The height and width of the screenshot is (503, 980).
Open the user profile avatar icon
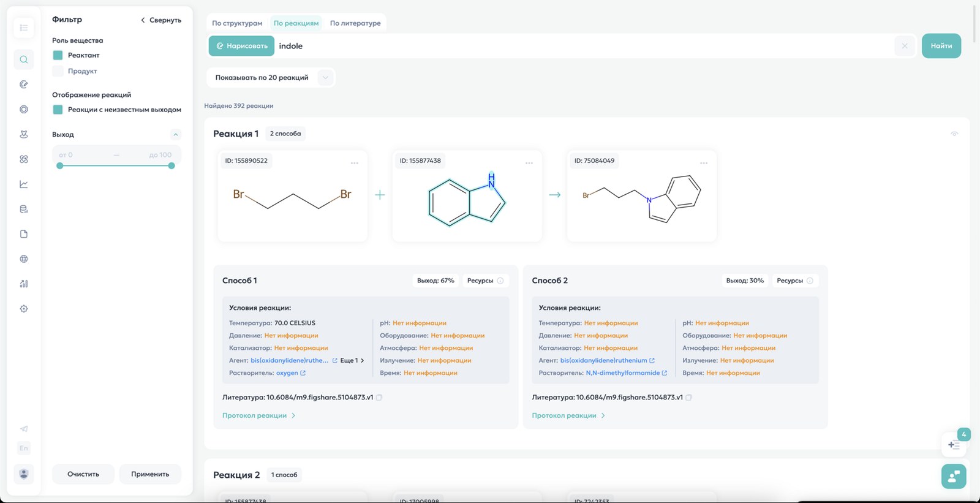point(24,474)
